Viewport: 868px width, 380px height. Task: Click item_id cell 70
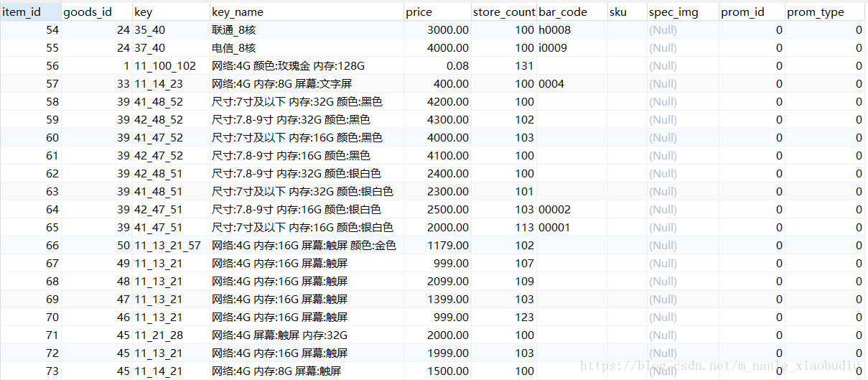31,317
